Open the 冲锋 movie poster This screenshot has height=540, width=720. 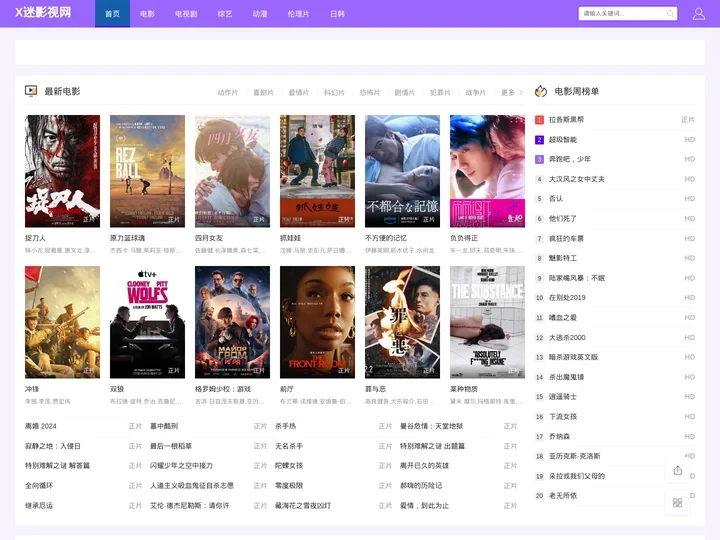tap(62, 322)
